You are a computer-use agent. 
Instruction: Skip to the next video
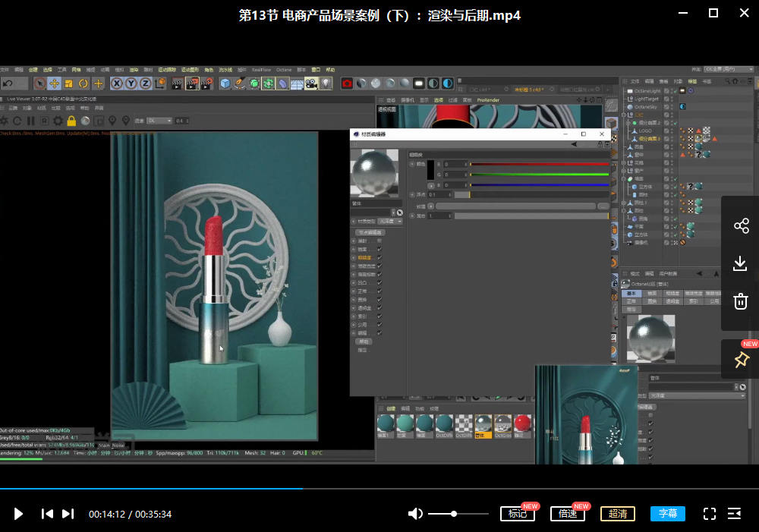(68, 514)
